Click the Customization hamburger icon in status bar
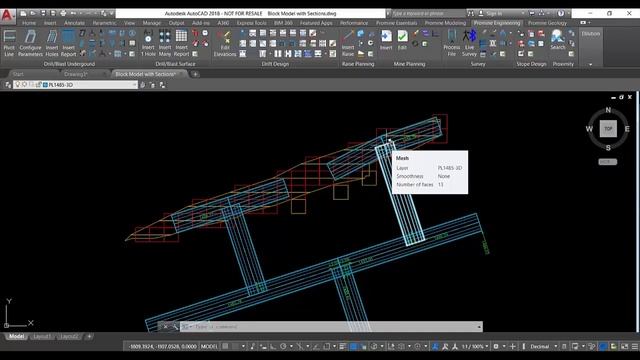The width and height of the screenshot is (640, 360). 635,347
